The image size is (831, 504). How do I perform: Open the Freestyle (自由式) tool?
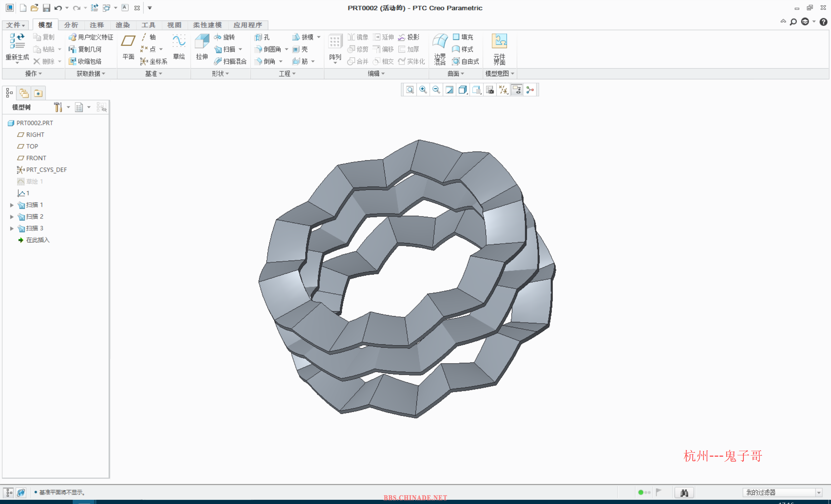(x=466, y=61)
